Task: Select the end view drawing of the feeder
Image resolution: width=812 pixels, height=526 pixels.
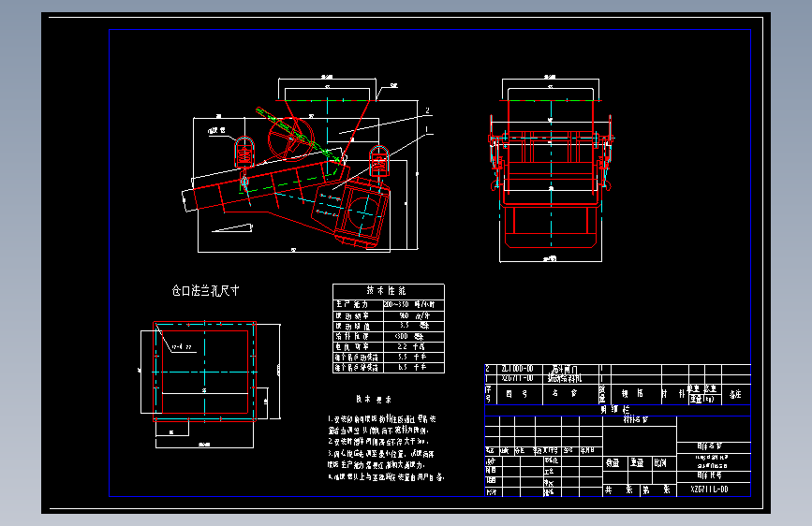Action: tap(551, 171)
